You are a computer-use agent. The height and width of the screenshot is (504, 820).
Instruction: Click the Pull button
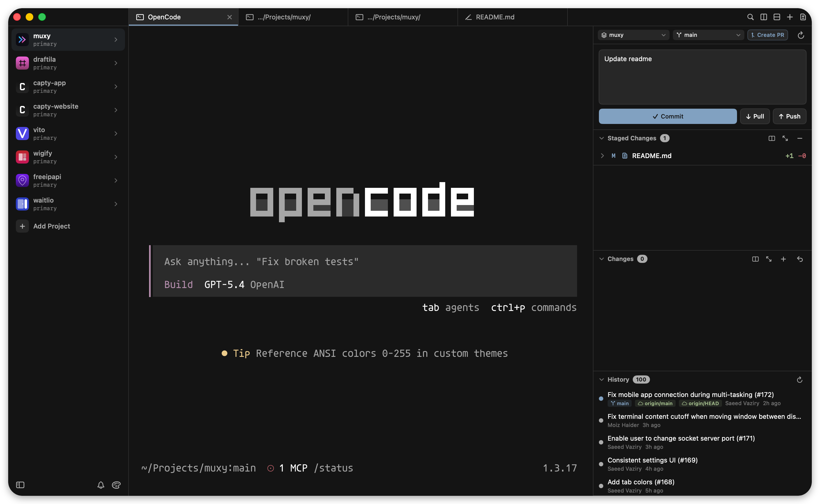[755, 116]
